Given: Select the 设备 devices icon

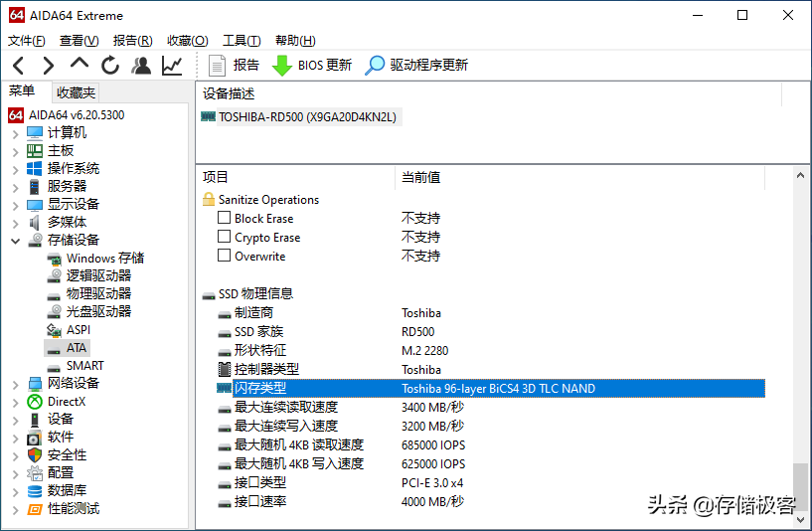Looking at the screenshot, I should 35,419.
